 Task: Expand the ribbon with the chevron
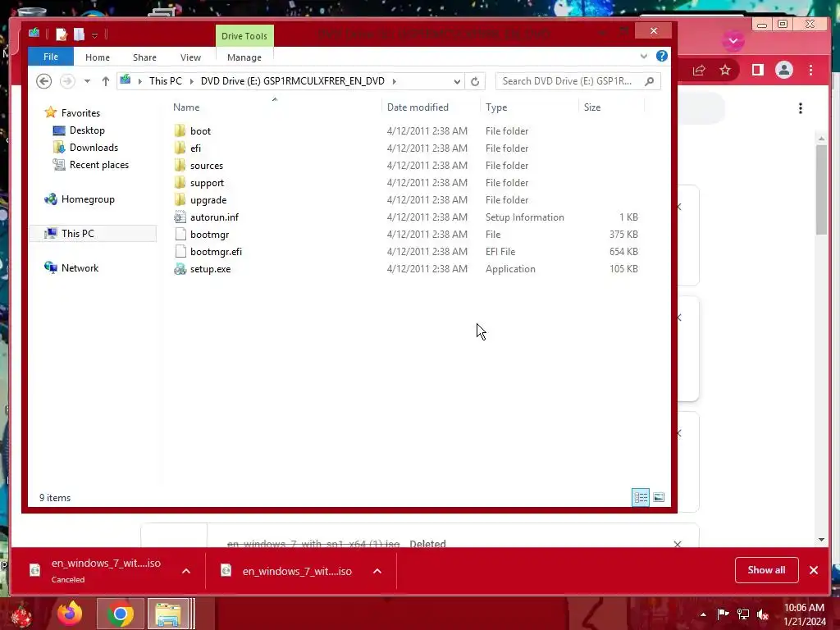point(643,56)
